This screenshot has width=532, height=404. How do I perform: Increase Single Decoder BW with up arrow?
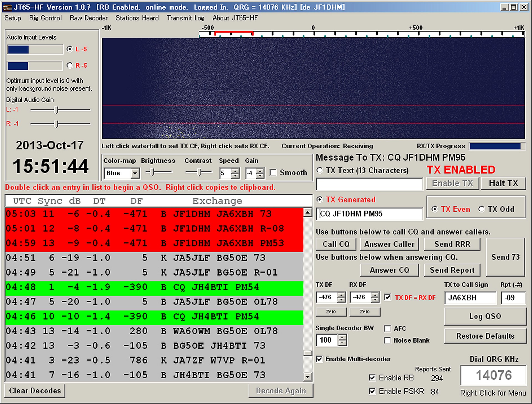(342, 338)
